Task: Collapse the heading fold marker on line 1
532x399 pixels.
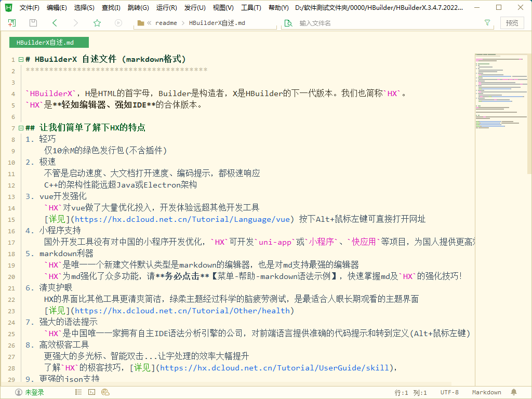Action: tap(21, 59)
